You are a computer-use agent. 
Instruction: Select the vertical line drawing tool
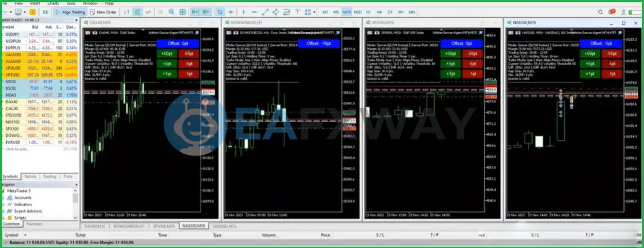point(244,12)
